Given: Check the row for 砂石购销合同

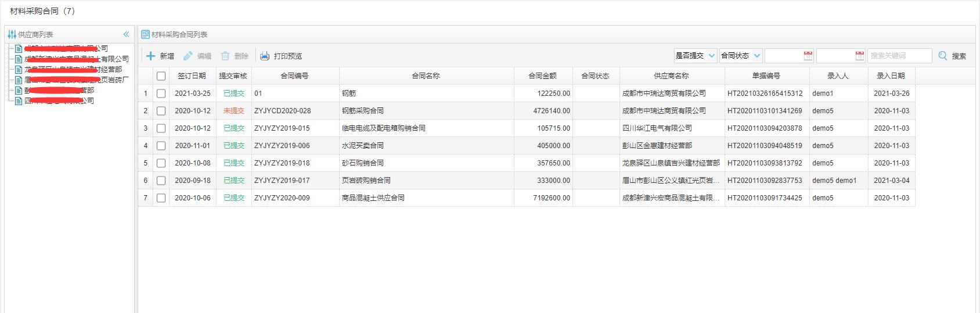Looking at the screenshot, I should (x=161, y=163).
